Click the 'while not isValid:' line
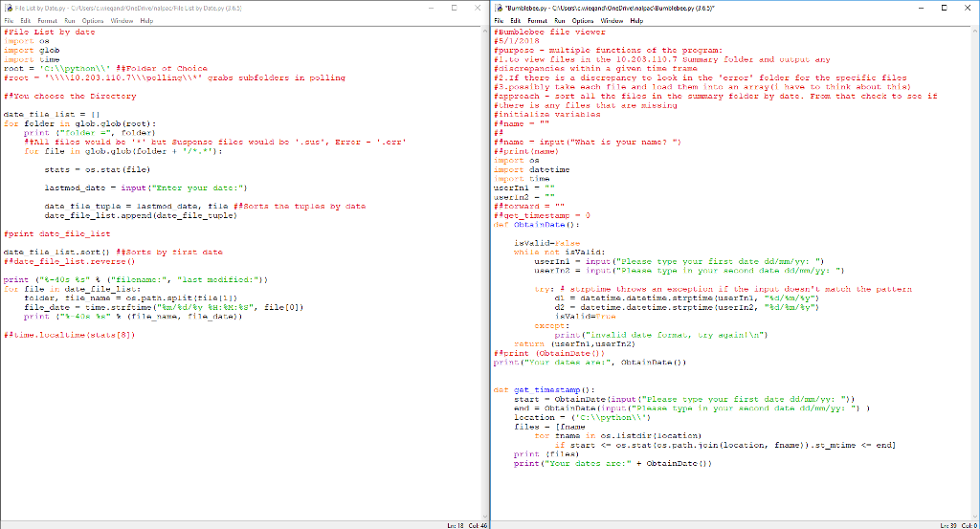This screenshot has height=529, width=980. pos(559,253)
